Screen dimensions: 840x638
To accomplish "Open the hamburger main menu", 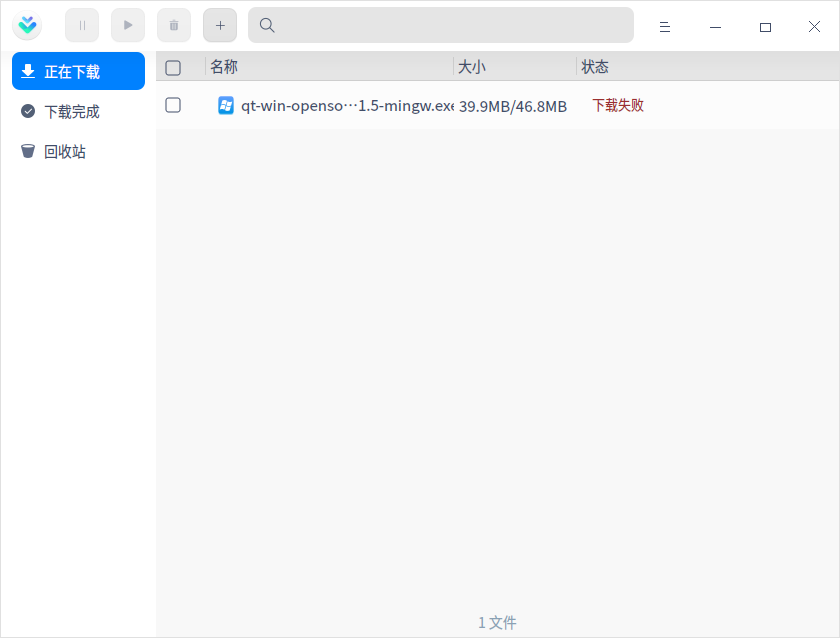I will (665, 27).
